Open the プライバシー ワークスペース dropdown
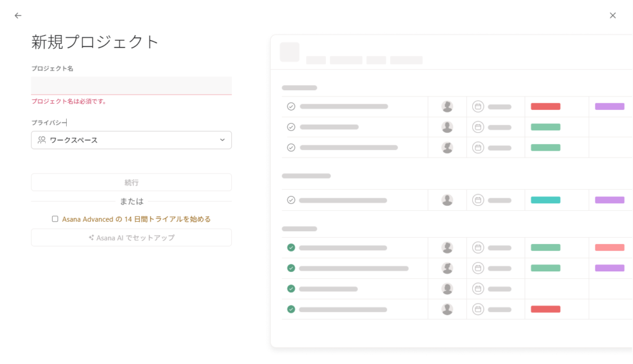This screenshot has width=633, height=364. 131,140
